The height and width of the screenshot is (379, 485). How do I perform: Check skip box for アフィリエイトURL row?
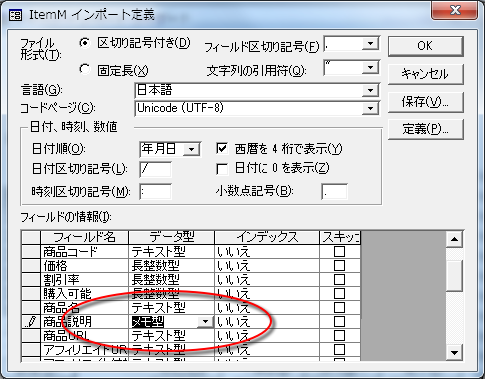point(339,349)
